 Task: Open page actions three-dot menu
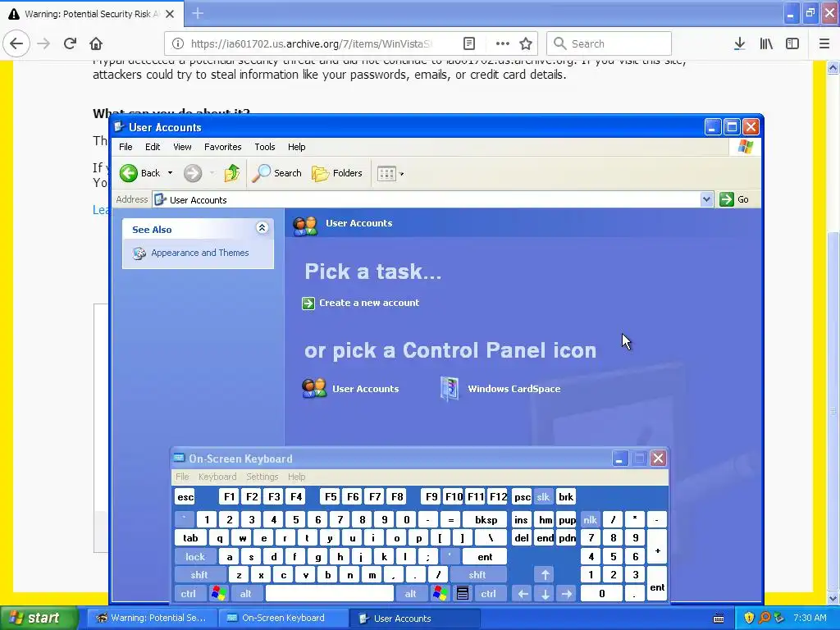[x=502, y=43]
